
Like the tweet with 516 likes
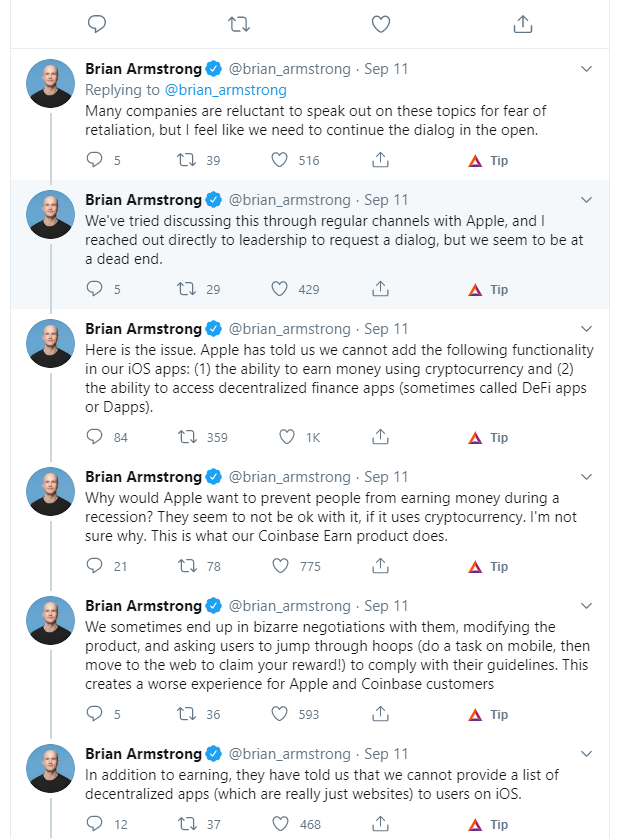pyautogui.click(x=280, y=160)
